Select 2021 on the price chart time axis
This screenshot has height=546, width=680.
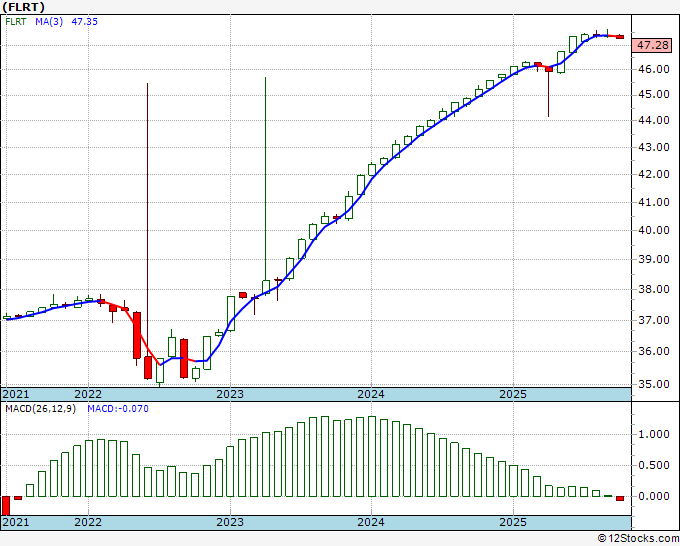tap(16, 394)
